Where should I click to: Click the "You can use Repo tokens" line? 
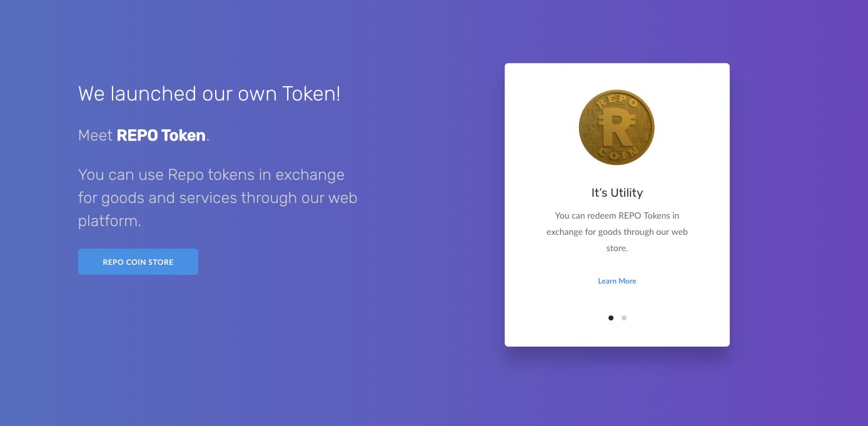point(211,175)
